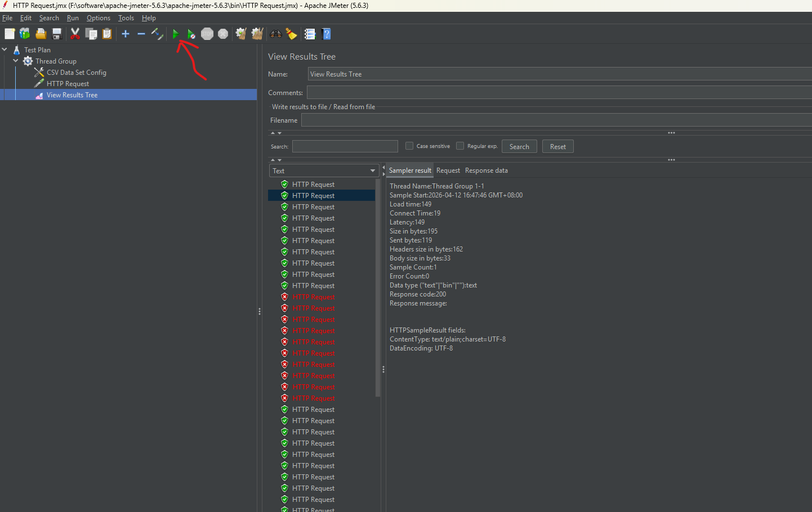
Task: Click the Copy toolbar icon
Action: (x=91, y=34)
